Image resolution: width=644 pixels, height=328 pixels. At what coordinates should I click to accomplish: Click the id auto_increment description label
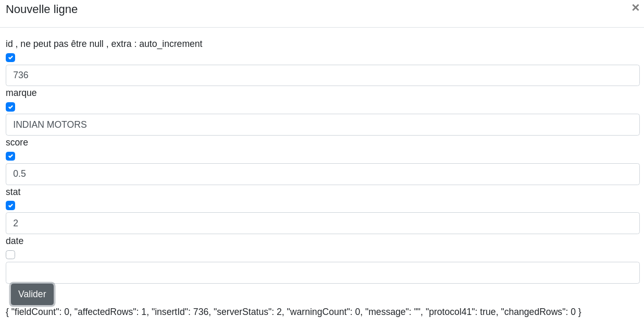point(104,44)
